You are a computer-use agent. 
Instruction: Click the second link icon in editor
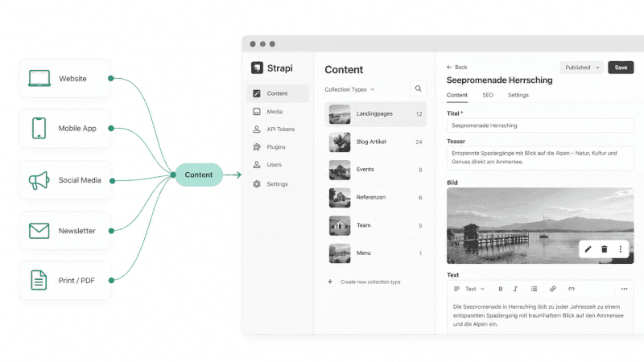572,289
